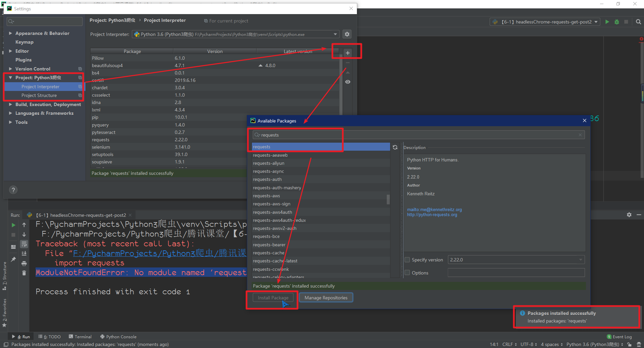Click the plus icon to add a package
This screenshot has height=348, width=644.
coord(347,53)
